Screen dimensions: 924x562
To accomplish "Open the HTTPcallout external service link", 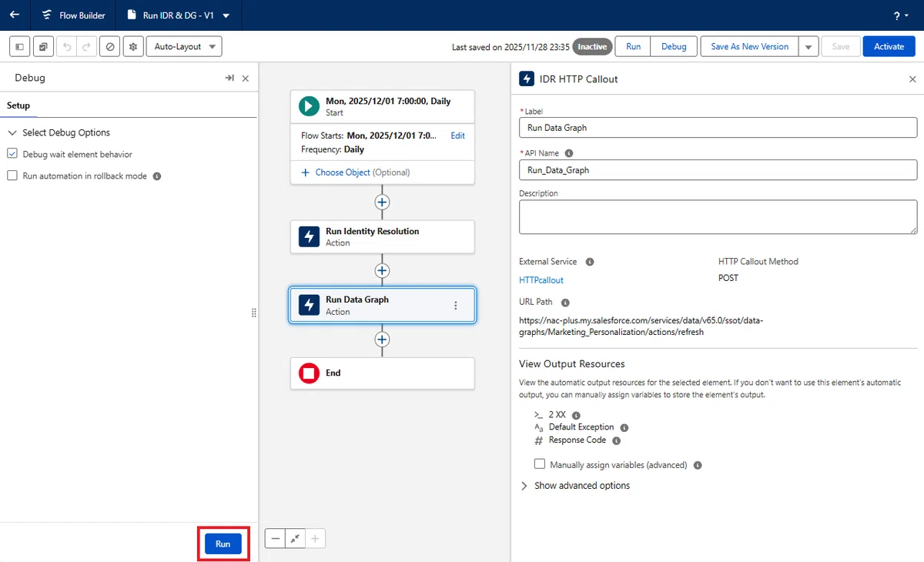I will (x=541, y=280).
